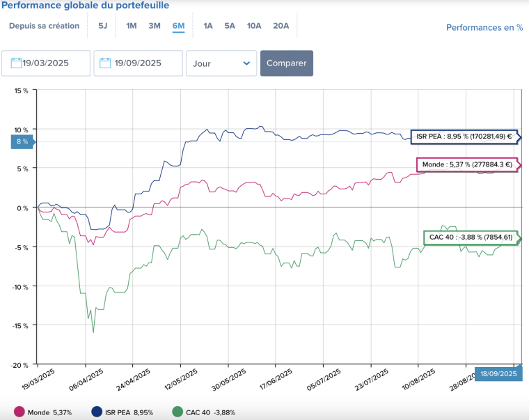This screenshot has height=420, width=529.
Task: Open the start date calendar icon
Action: click(x=15, y=63)
